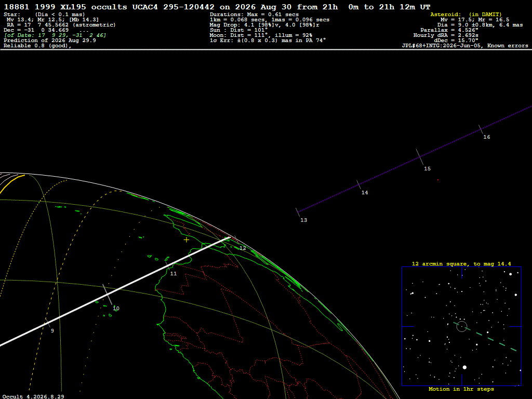The image size is (532, 399).
Task: Click the target star circle in finder chart
Action: coord(462,326)
